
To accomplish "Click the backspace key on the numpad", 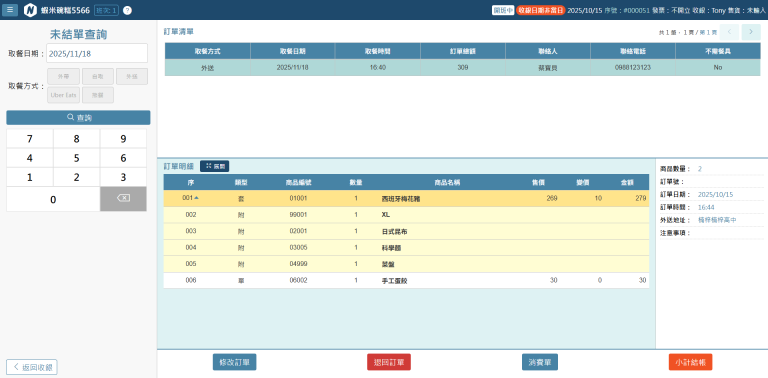I will 123,198.
